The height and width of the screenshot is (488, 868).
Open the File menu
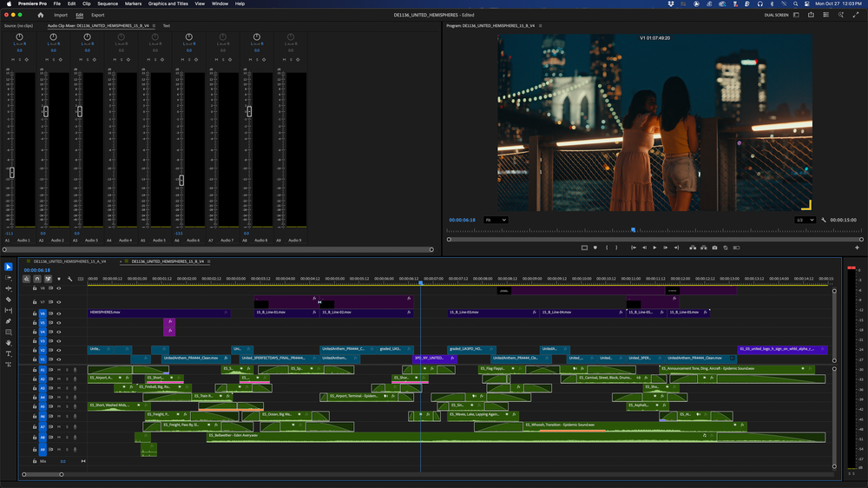57,3
